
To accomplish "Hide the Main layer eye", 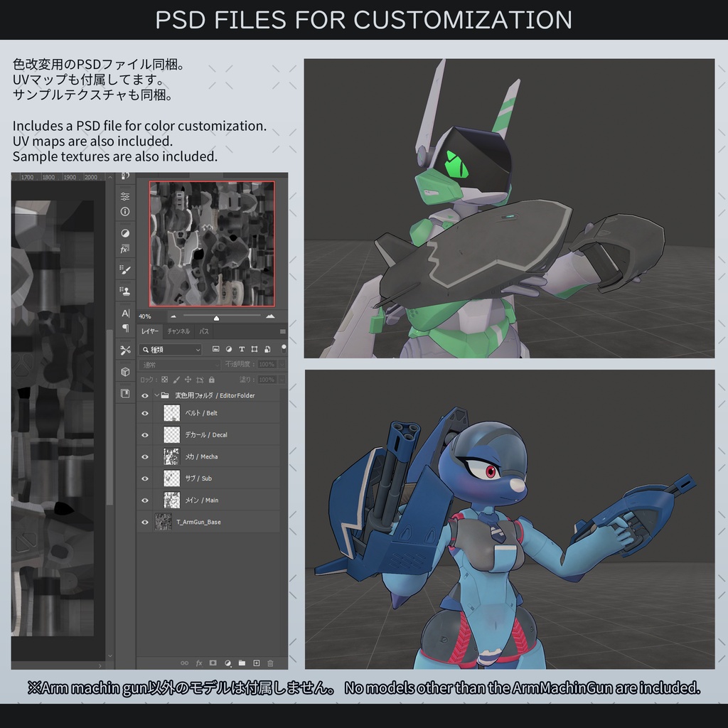I will 145,500.
